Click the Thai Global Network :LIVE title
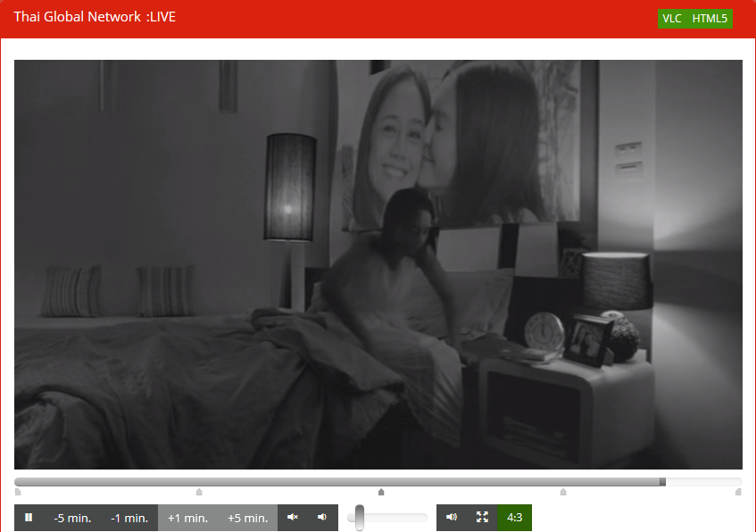The image size is (756, 532). click(x=95, y=17)
